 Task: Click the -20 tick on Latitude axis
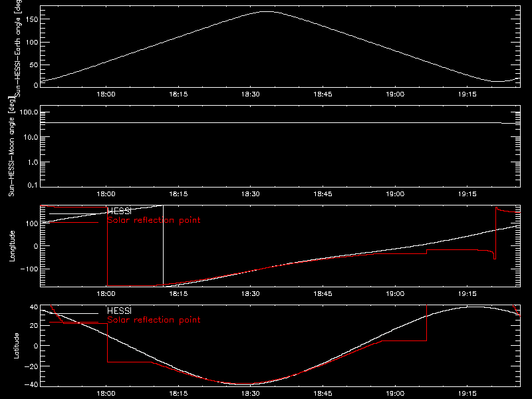[x=31, y=366]
